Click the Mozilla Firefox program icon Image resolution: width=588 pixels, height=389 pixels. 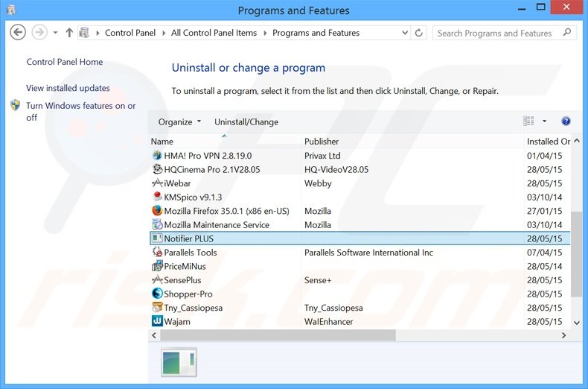(157, 211)
